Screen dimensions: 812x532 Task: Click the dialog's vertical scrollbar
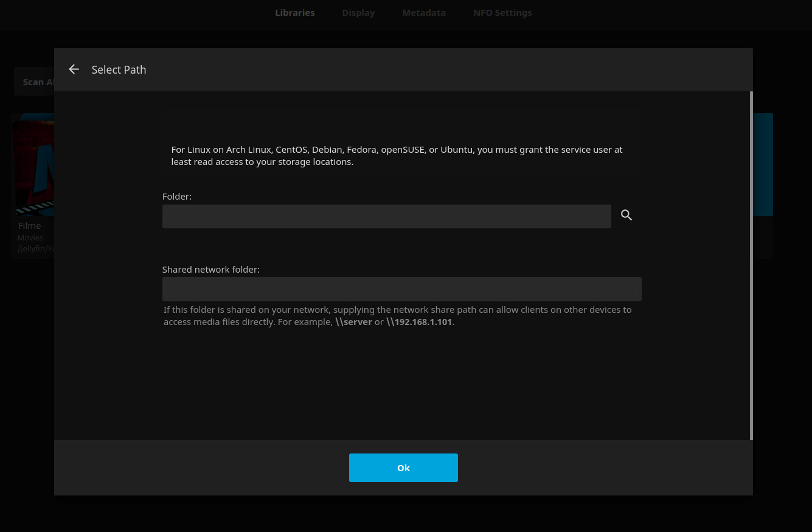[x=751, y=265]
